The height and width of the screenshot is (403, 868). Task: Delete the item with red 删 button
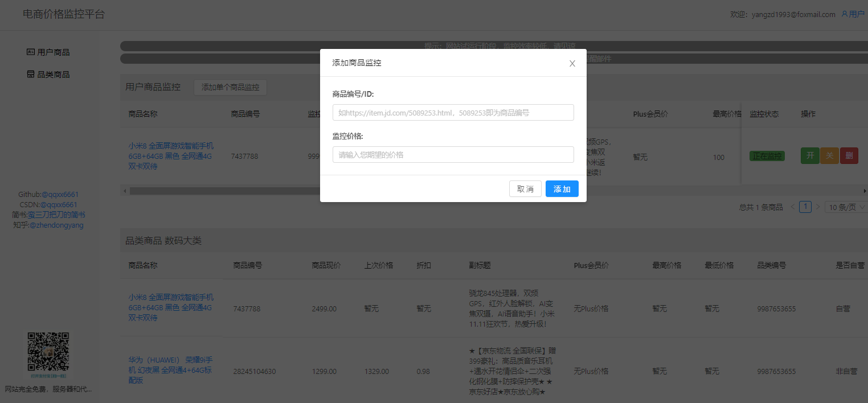point(849,156)
